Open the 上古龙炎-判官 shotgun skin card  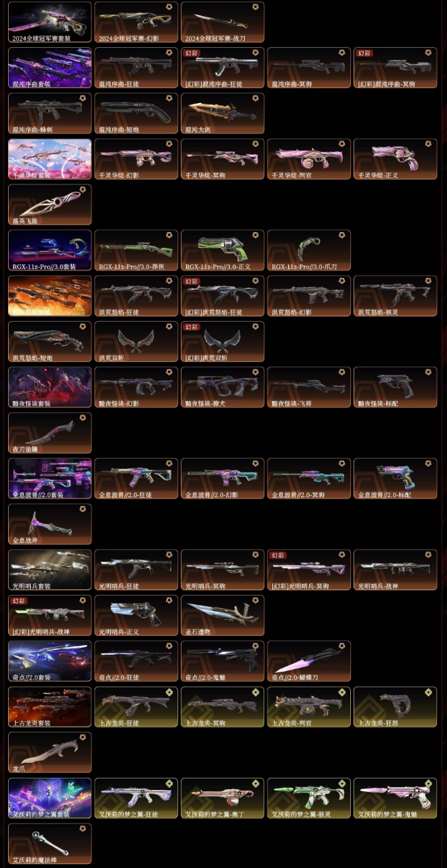coord(309,707)
